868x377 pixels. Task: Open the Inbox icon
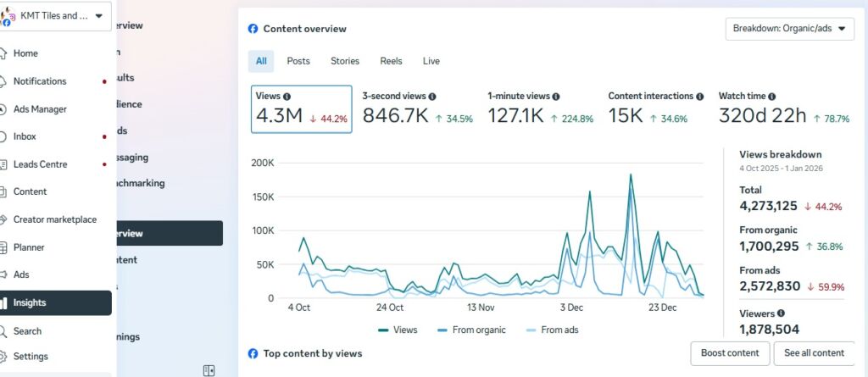(4, 136)
